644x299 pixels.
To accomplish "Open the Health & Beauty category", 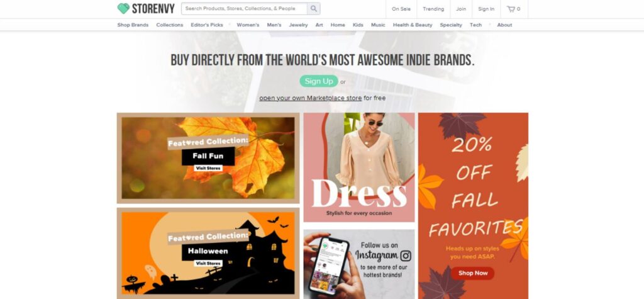I will point(413,25).
